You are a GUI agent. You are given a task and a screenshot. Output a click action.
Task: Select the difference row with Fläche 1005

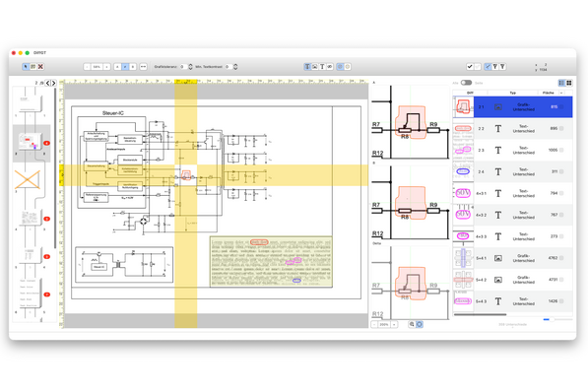[512, 150]
